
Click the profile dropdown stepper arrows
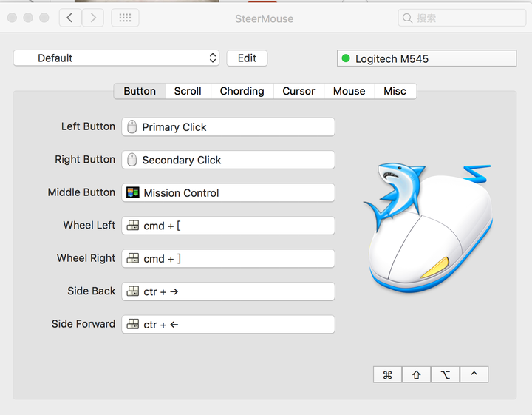[213, 58]
